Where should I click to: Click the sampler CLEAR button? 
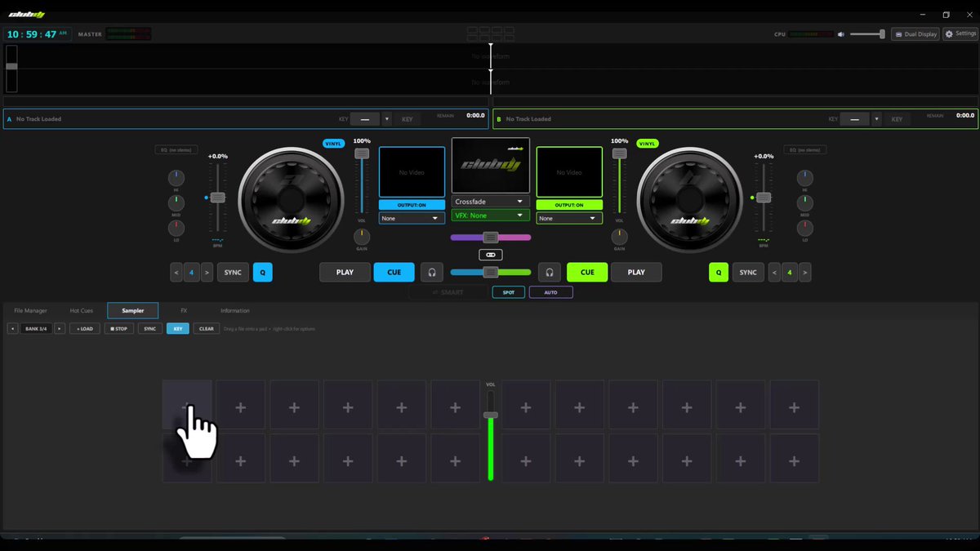(x=206, y=329)
